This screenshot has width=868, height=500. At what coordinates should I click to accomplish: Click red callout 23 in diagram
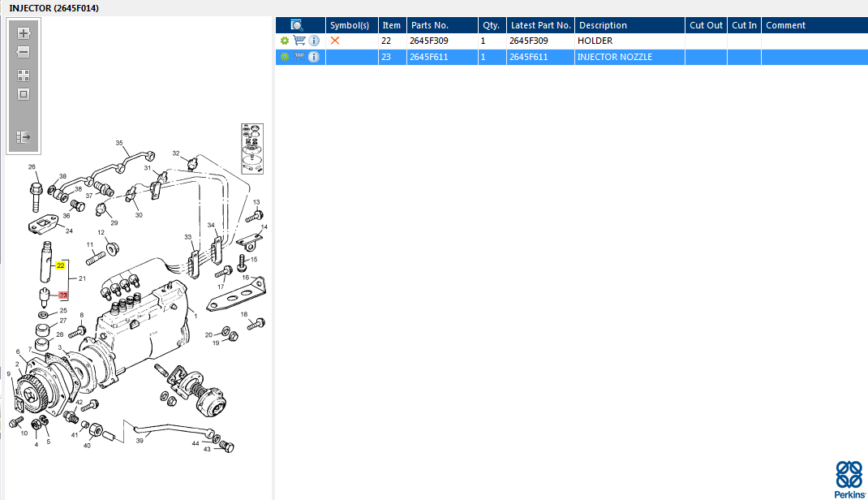(62, 295)
